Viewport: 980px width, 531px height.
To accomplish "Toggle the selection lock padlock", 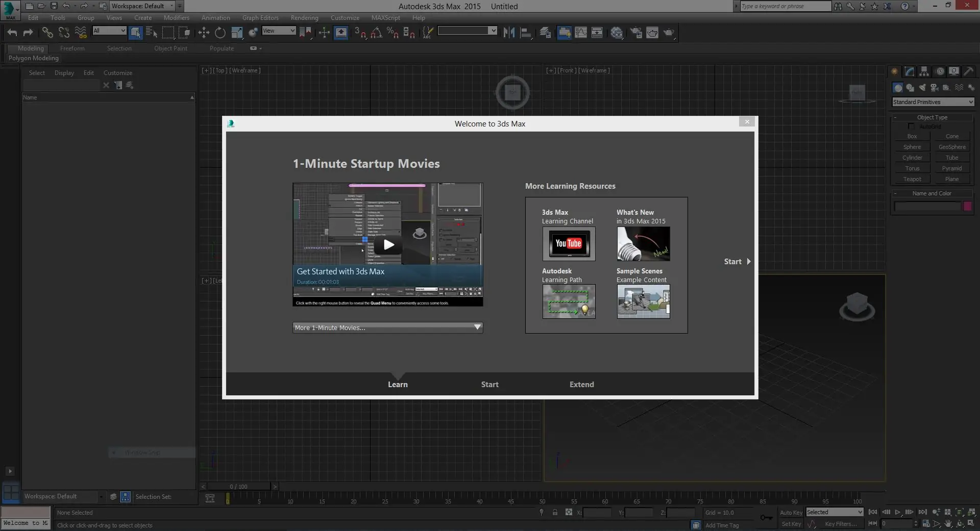I will [555, 513].
